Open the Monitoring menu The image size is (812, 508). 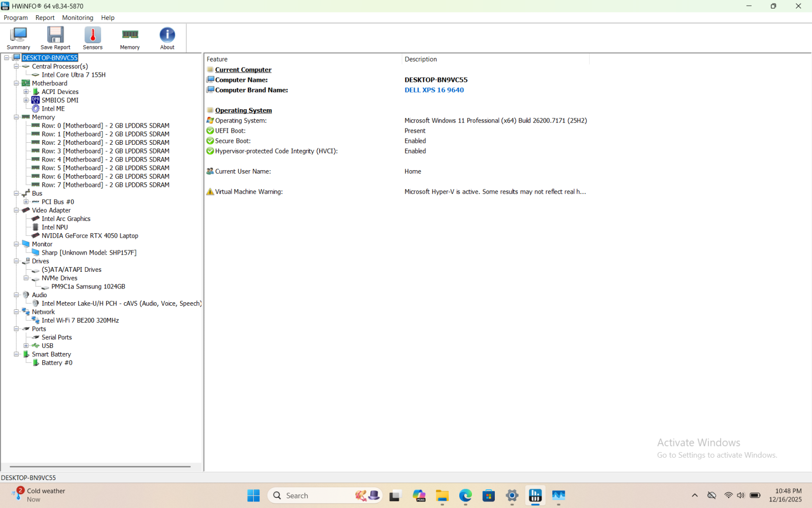(78, 18)
